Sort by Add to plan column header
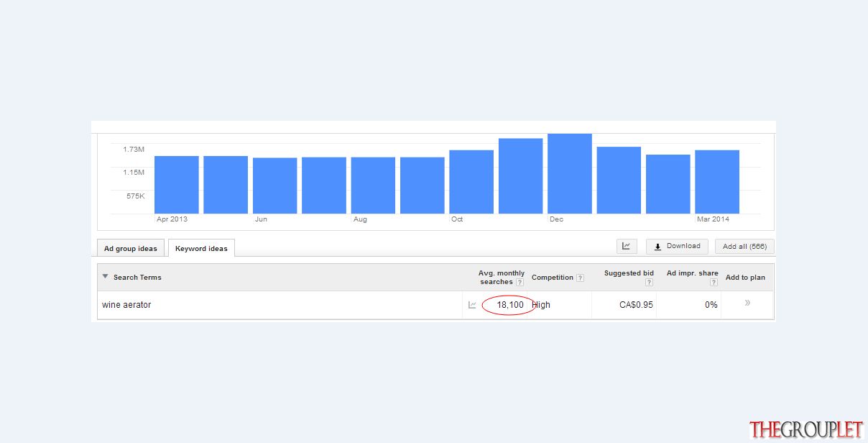This screenshot has width=868, height=443. click(745, 278)
